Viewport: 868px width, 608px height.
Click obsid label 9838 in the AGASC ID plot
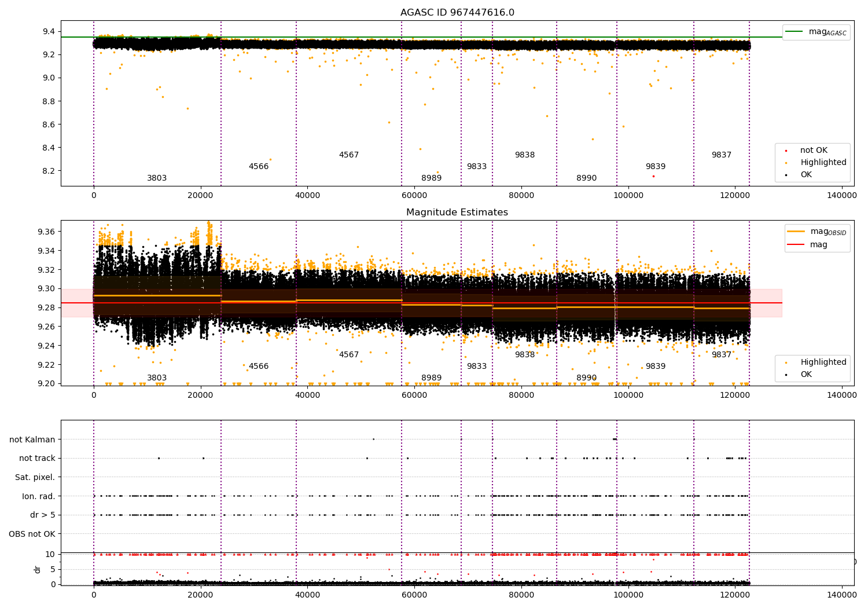[525, 155]
